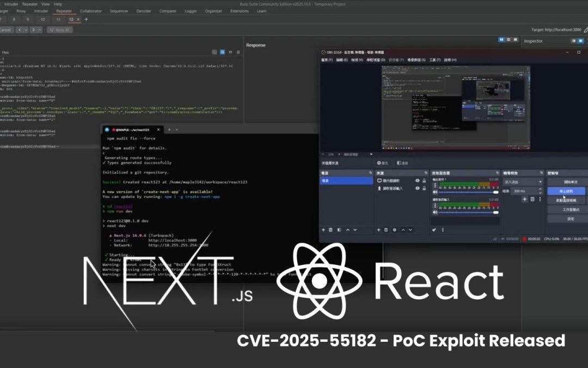
Task: Open the Sequencer tab in Burp
Action: 119,11
